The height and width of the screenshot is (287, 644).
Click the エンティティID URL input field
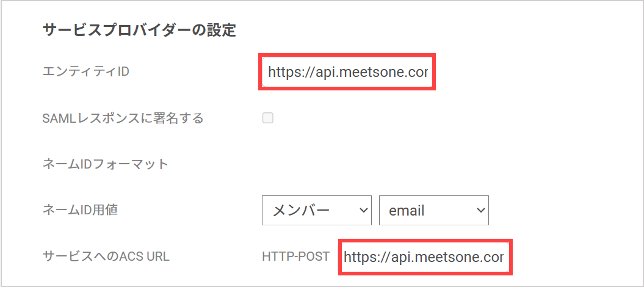point(347,72)
